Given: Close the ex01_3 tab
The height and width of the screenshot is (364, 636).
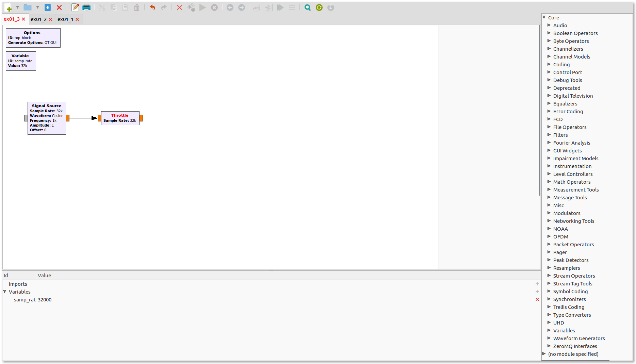Looking at the screenshot, I should (23, 19).
